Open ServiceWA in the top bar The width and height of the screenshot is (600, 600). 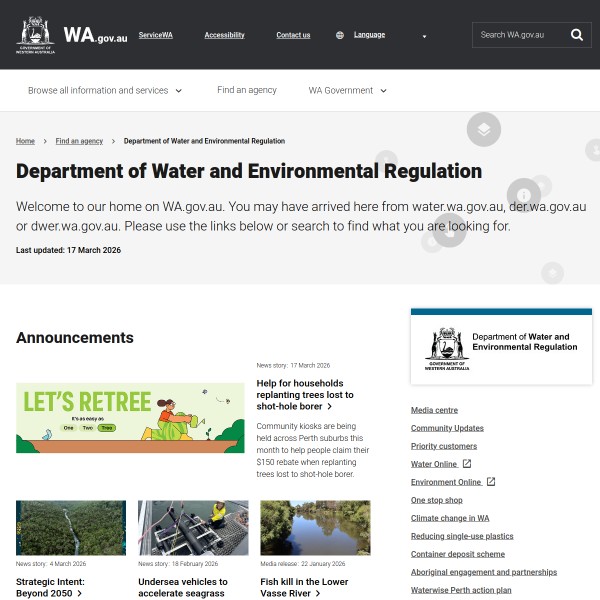(x=155, y=35)
